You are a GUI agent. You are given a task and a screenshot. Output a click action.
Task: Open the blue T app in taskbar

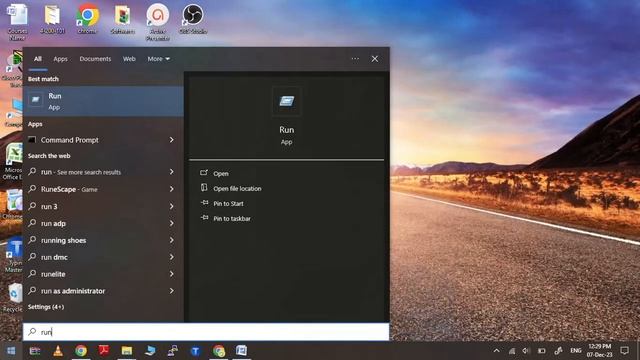click(196, 351)
